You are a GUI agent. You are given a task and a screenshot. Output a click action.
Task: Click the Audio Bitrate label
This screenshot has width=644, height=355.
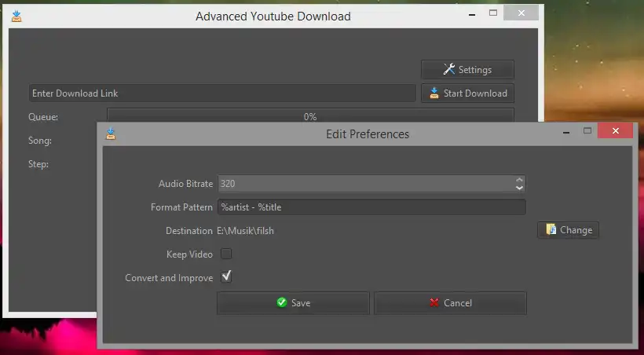pyautogui.click(x=185, y=184)
